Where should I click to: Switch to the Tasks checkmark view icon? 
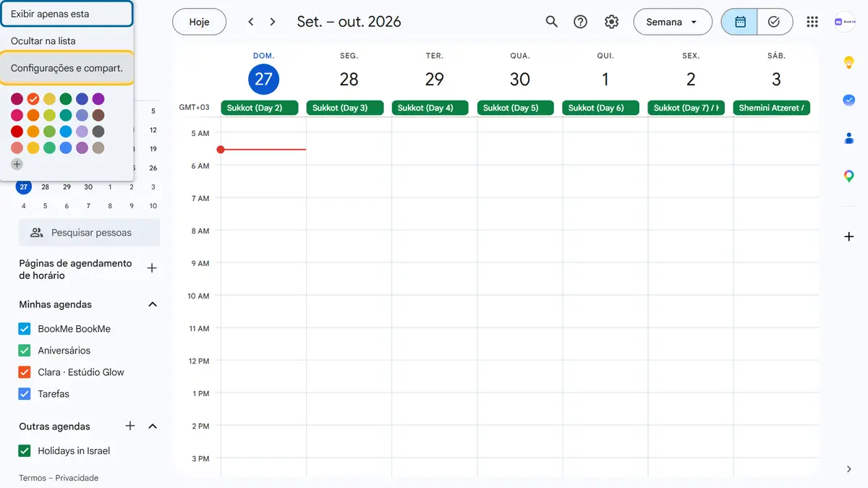[x=775, y=22]
